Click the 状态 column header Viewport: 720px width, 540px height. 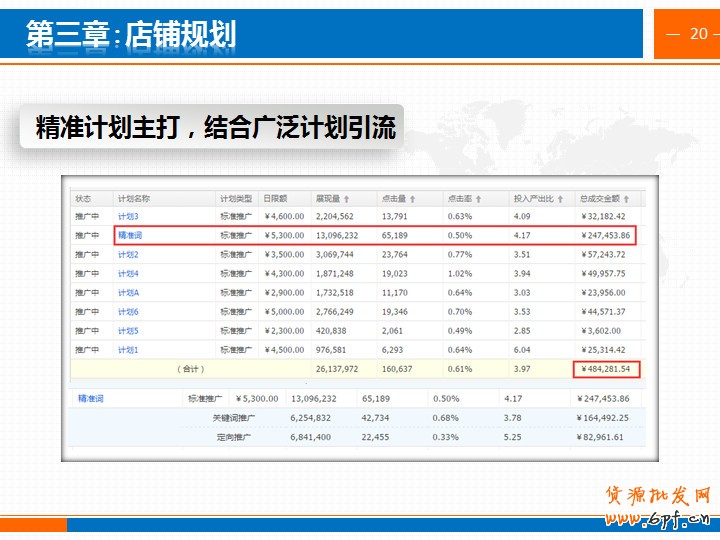coord(83,199)
